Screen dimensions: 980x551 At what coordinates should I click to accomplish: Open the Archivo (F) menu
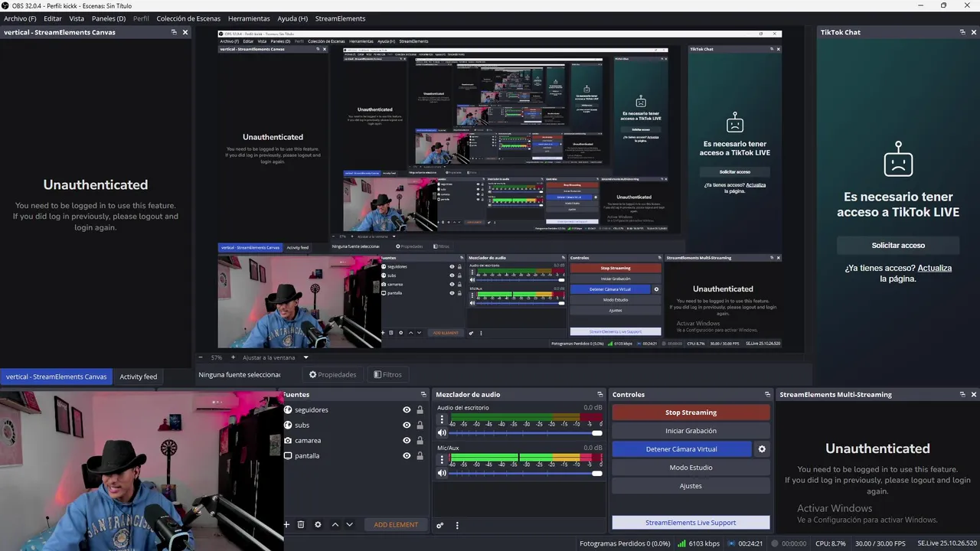[x=20, y=18]
